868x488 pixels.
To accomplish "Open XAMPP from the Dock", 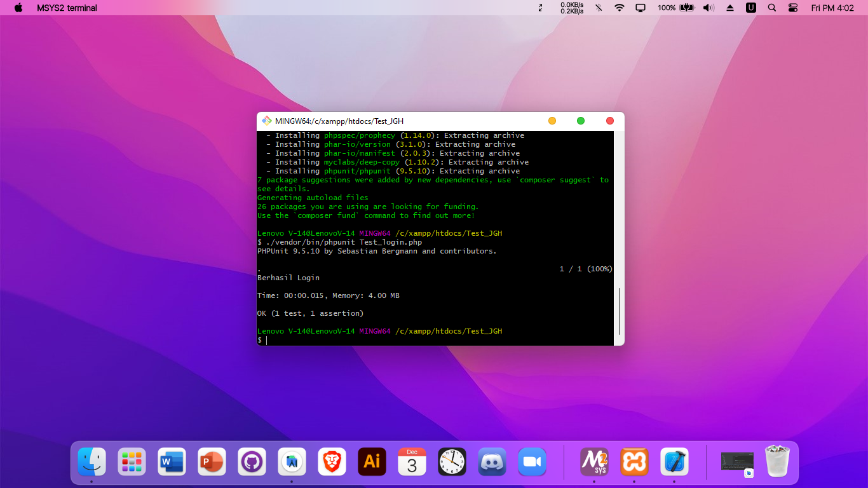I will click(635, 462).
